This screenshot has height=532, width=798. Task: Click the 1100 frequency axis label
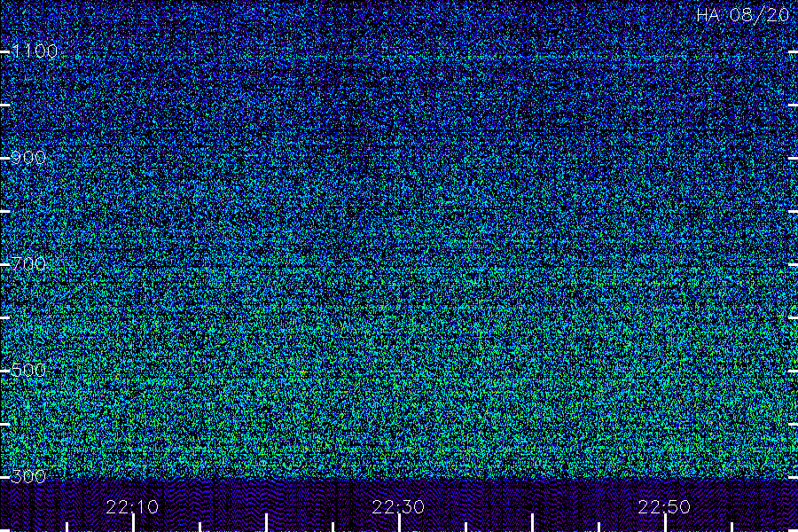pos(35,51)
